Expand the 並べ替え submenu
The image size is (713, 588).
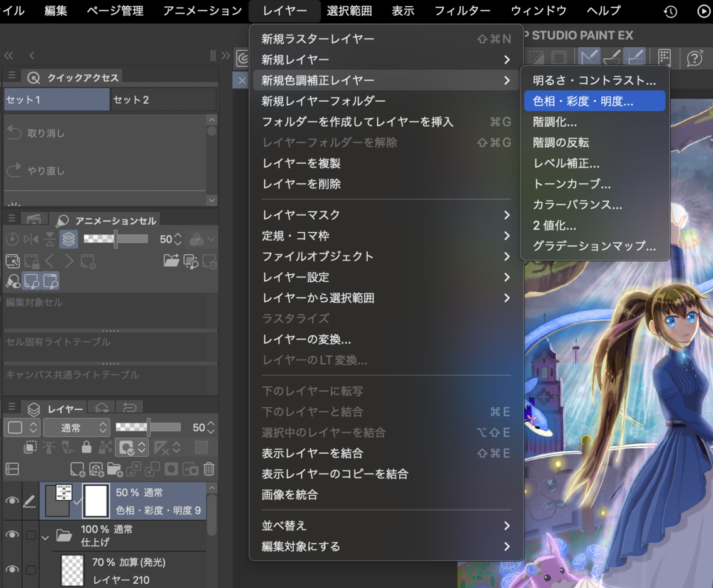click(x=386, y=526)
